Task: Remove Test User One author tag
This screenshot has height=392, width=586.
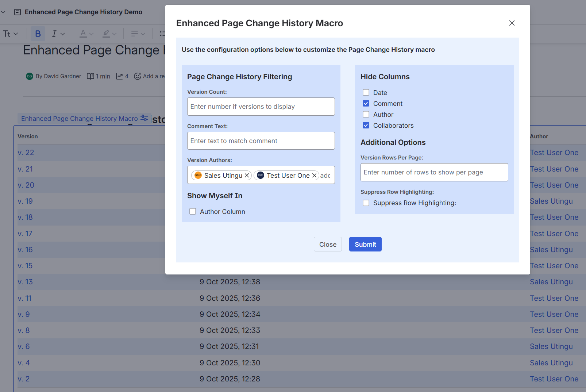Action: pos(314,176)
